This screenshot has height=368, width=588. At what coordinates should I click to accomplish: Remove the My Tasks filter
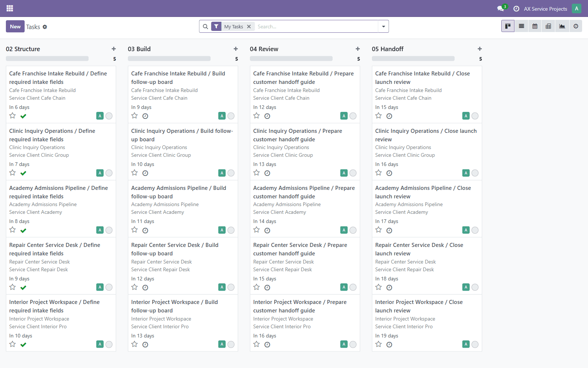point(249,26)
